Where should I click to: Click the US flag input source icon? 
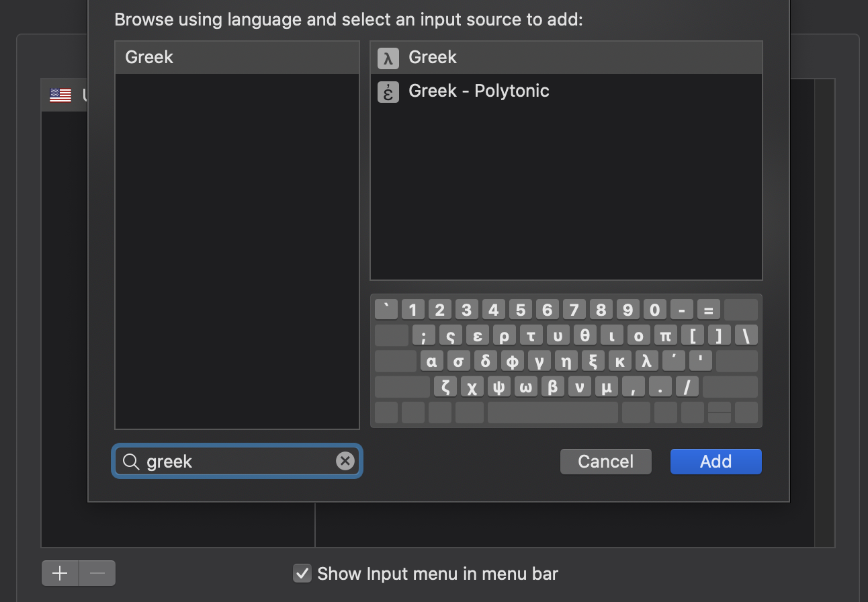[60, 95]
